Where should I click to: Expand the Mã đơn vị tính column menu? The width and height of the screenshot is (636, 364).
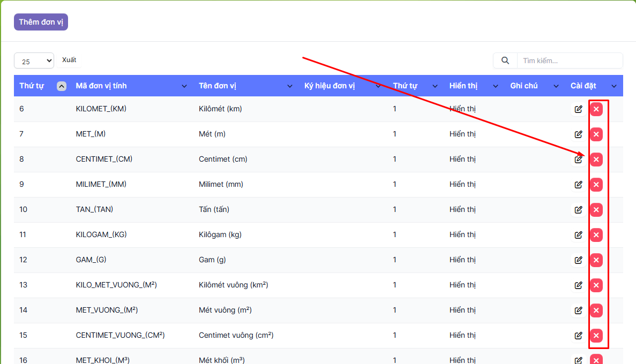click(x=184, y=86)
